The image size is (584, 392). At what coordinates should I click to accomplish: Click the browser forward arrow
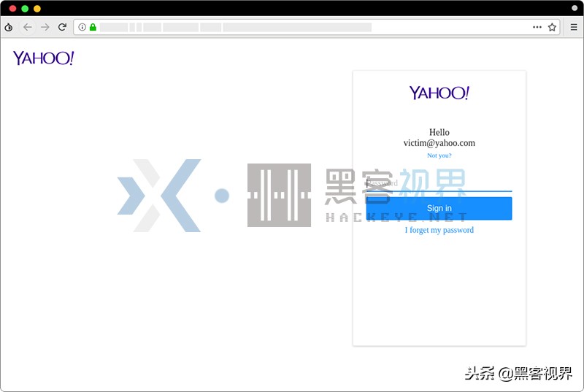pos(45,27)
